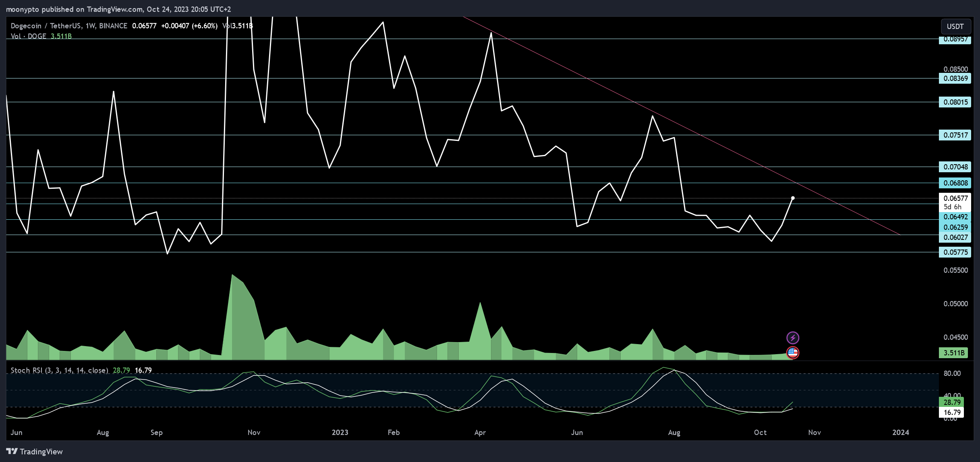Click the 0.08369 price level label
Screen dimensions: 980x462
[955, 78]
